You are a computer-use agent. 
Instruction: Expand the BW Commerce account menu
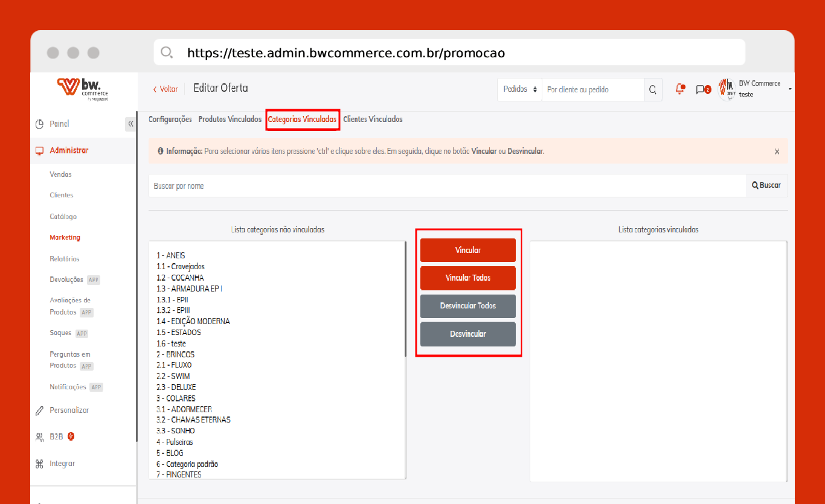coord(789,89)
